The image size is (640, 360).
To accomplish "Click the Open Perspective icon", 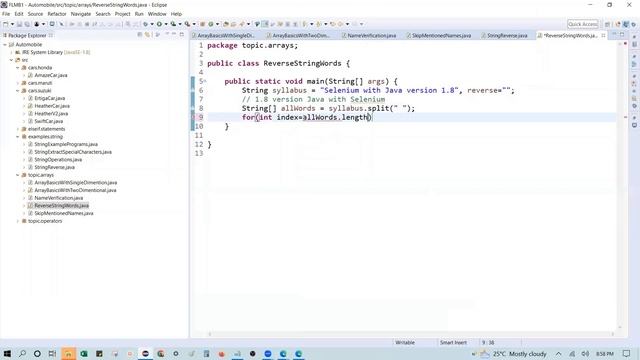I will tap(607, 24).
